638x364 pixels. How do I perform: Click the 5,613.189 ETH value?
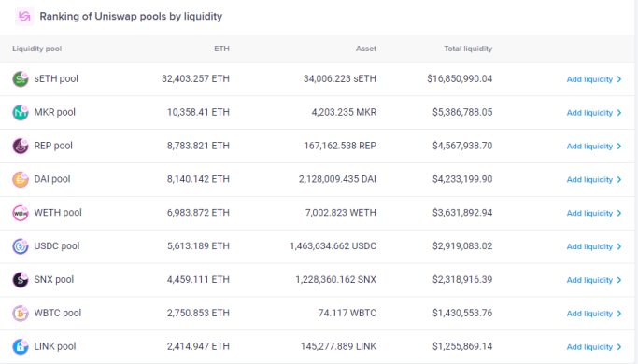[x=198, y=246]
